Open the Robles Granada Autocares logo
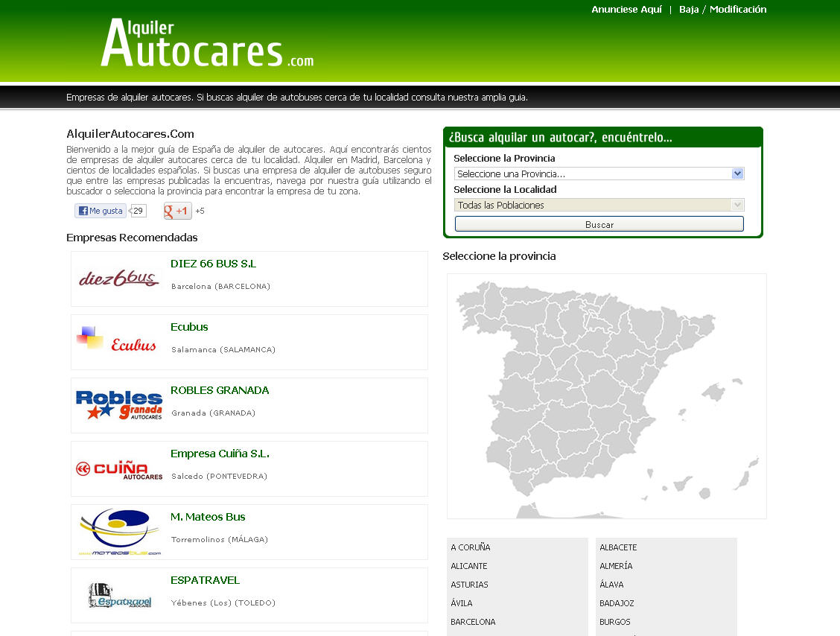The height and width of the screenshot is (636, 840). [x=119, y=405]
